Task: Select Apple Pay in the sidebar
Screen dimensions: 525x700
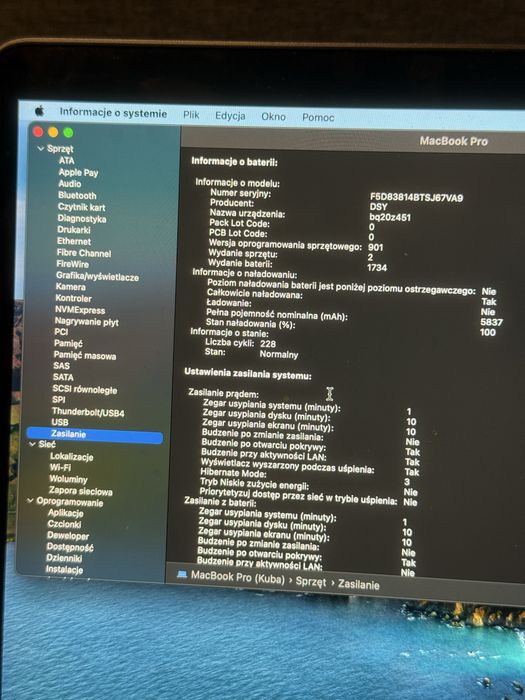Action: click(x=78, y=172)
